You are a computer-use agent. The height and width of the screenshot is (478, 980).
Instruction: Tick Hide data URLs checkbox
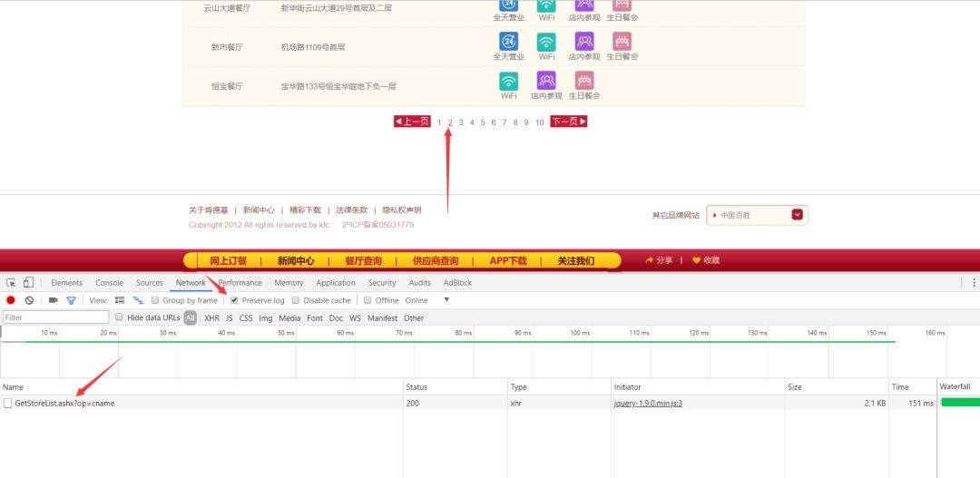(x=119, y=317)
